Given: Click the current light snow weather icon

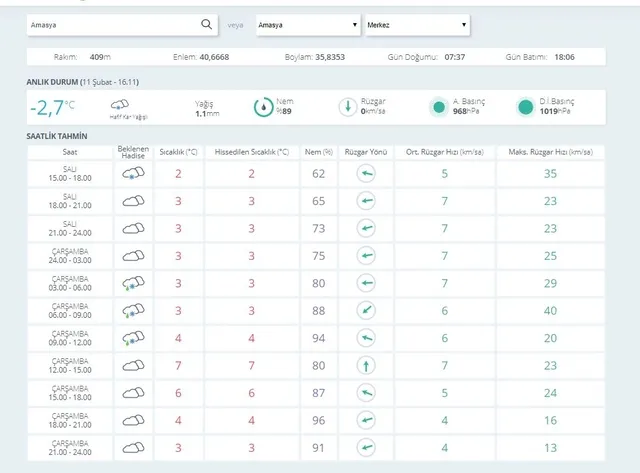Looking at the screenshot, I should (x=118, y=104).
